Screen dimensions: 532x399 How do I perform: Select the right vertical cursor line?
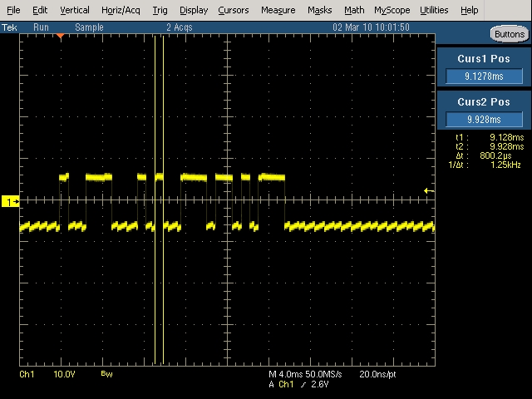163,199
